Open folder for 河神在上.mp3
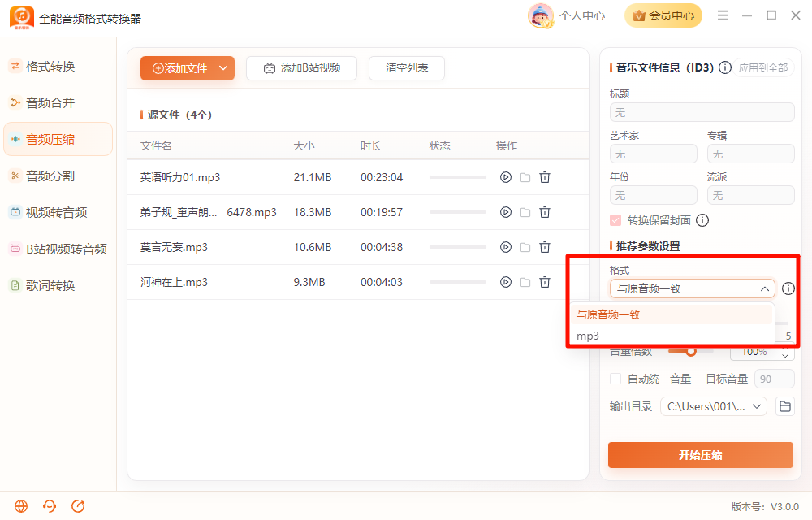The width and height of the screenshot is (812, 520). point(525,282)
